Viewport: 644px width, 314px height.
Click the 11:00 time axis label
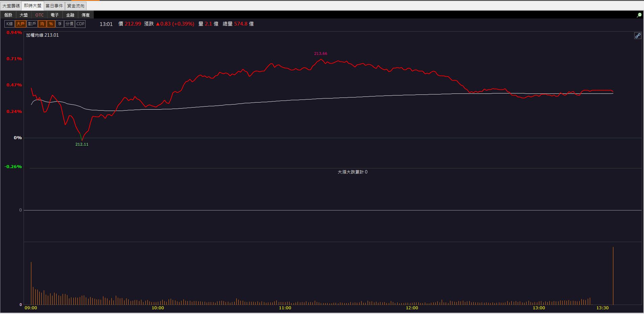tap(285, 308)
